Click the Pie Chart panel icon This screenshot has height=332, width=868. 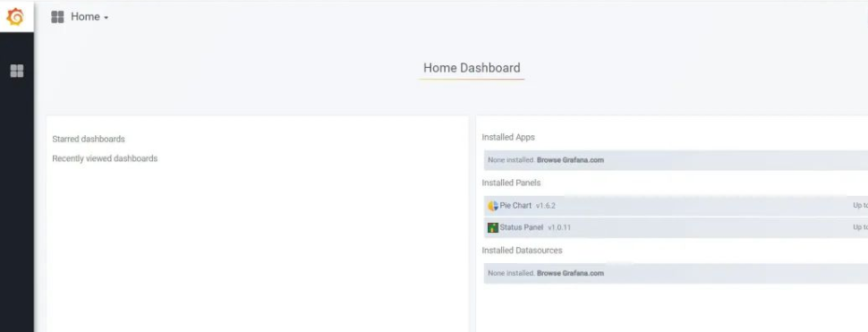click(x=493, y=206)
